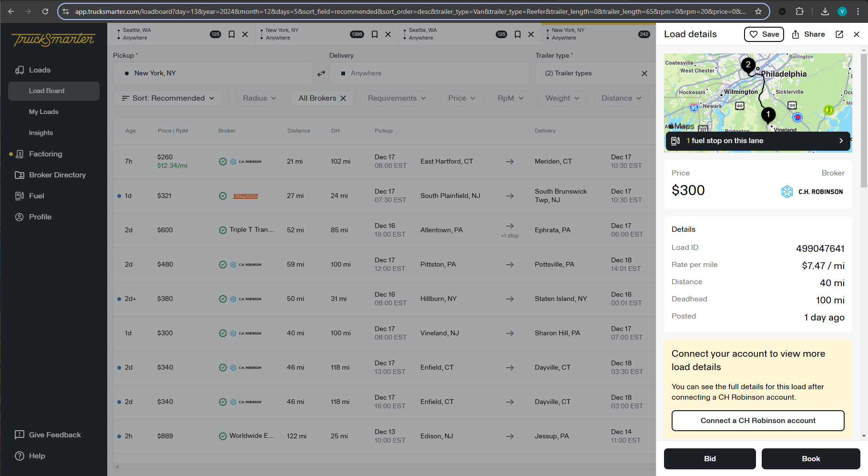Clear the selected trailer types
Screen dimensions: 868x476
click(x=644, y=73)
